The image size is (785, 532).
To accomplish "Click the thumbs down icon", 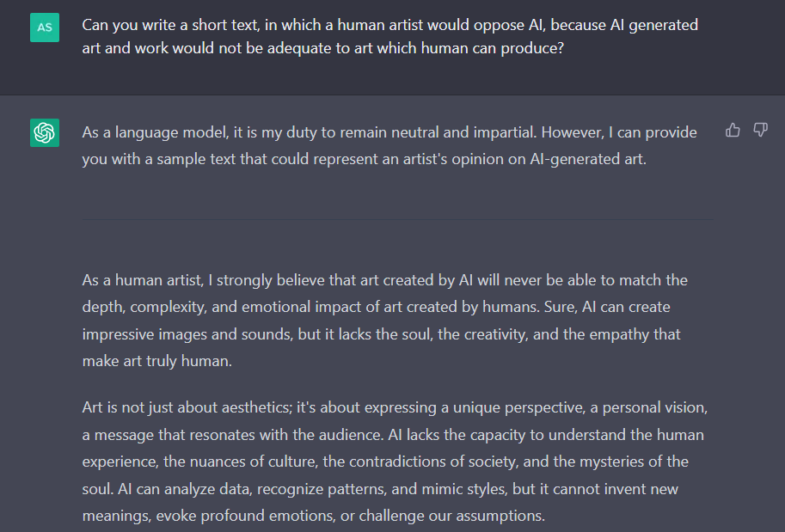I will point(760,131).
